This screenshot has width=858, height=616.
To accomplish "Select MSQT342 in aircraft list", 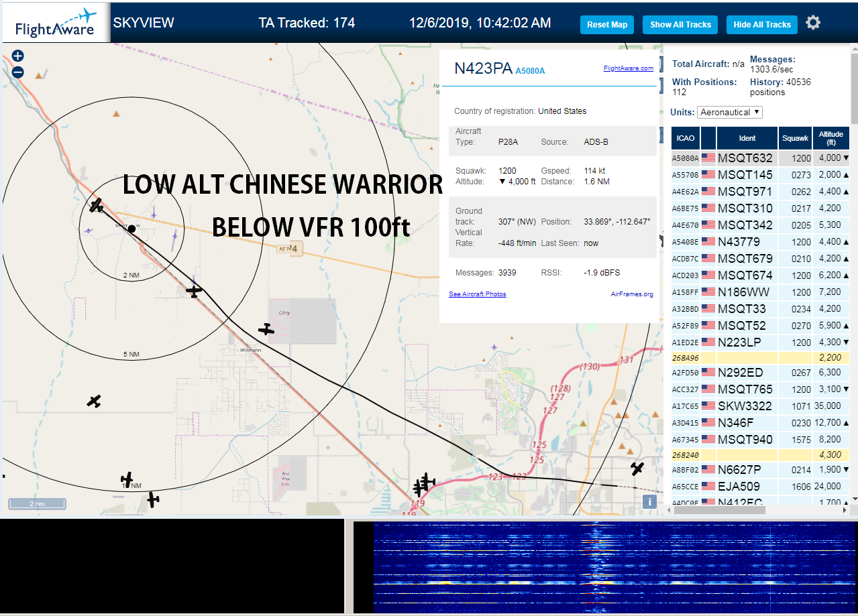I will click(761, 225).
